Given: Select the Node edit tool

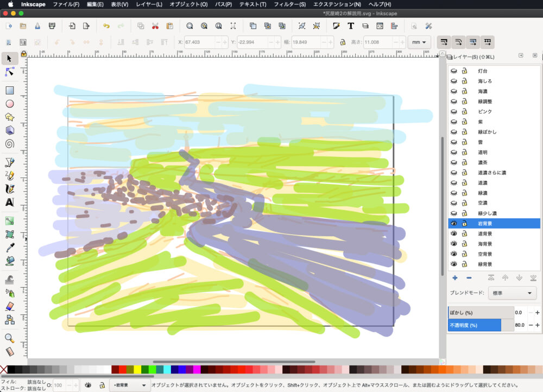Looking at the screenshot, I should click(x=9, y=72).
